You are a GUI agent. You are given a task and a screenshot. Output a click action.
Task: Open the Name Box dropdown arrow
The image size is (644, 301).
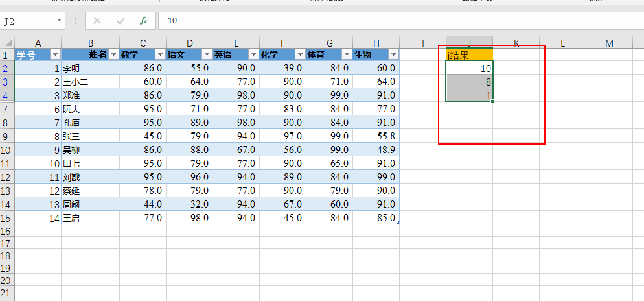[60, 20]
